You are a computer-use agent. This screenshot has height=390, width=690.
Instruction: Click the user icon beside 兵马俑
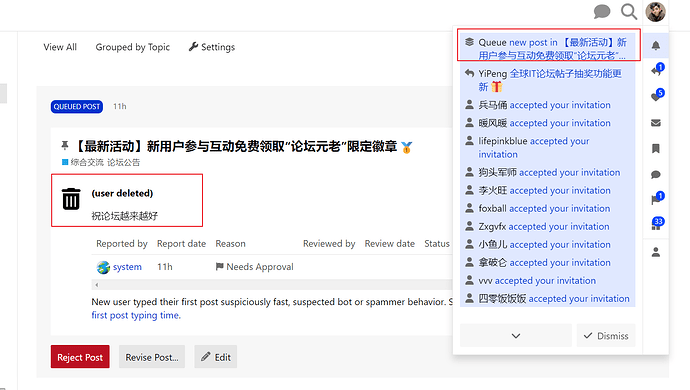(x=470, y=105)
